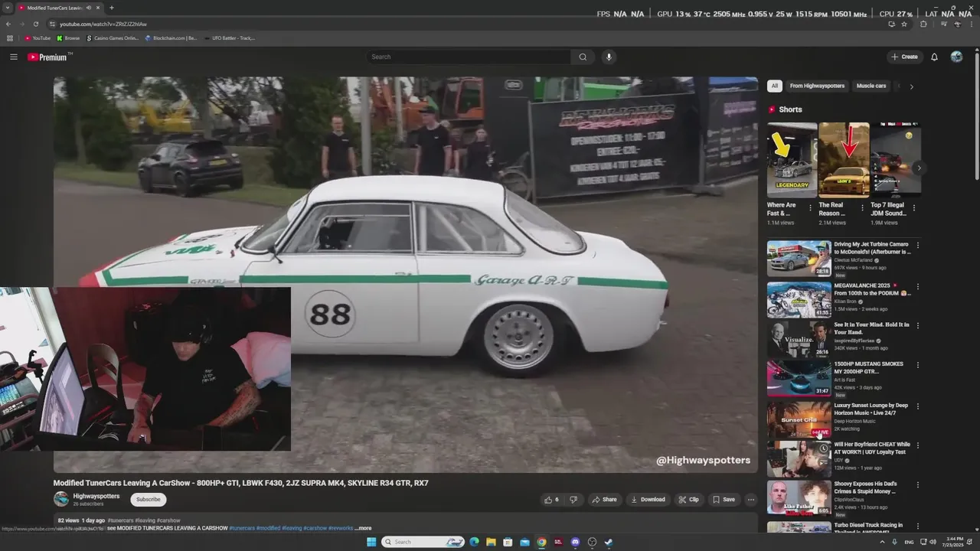The image size is (980, 551).
Task: Select From Highwayspotters filter chip
Action: click(x=817, y=86)
